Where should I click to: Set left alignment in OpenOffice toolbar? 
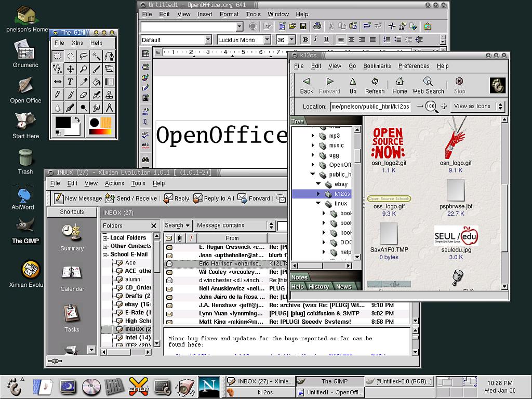coord(341,39)
